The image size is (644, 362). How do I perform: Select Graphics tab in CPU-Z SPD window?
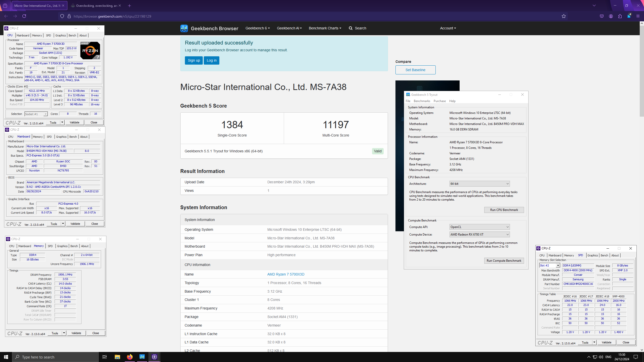[592, 255]
